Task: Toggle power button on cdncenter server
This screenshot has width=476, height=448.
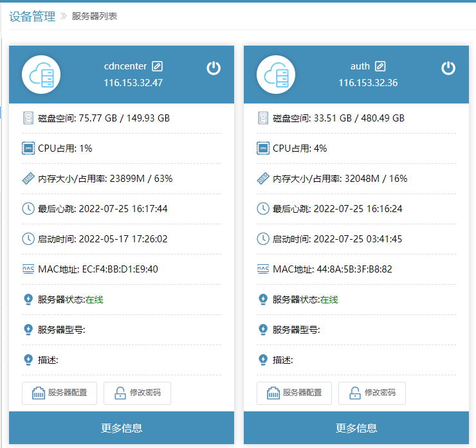Action: tap(214, 68)
